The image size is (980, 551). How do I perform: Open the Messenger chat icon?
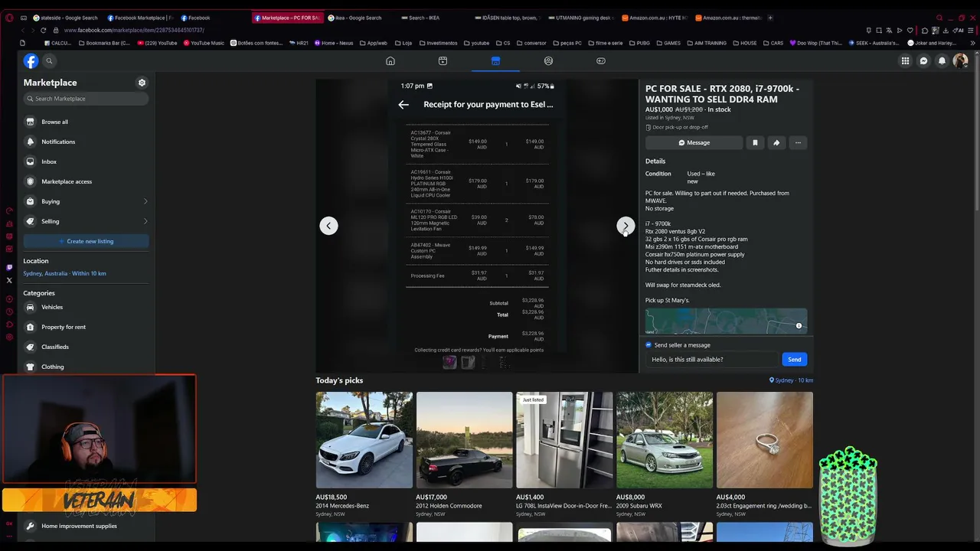click(x=924, y=61)
